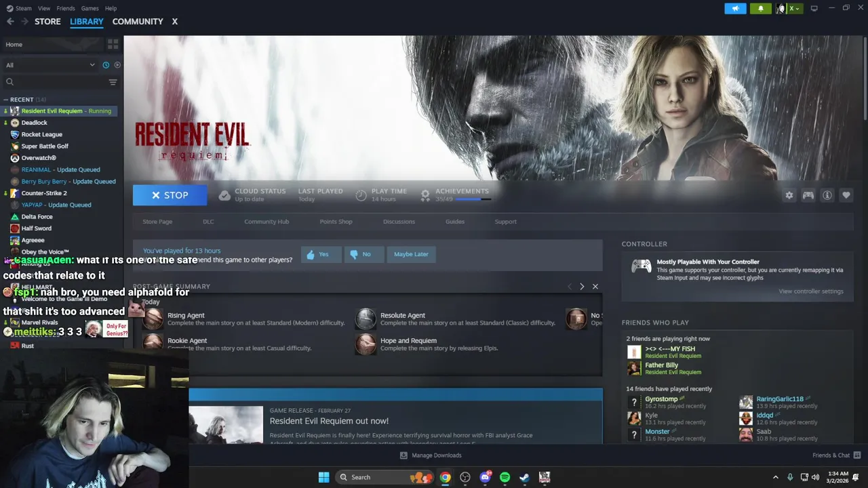Viewport: 868px width, 488px height.
Task: Click the library search magnifier icon
Action: (x=9, y=82)
